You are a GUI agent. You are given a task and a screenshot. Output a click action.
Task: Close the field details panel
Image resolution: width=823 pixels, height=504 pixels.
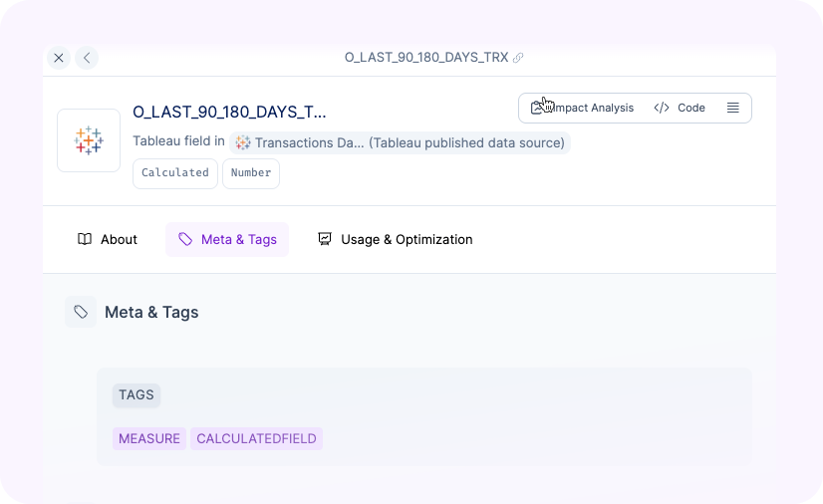click(x=59, y=58)
